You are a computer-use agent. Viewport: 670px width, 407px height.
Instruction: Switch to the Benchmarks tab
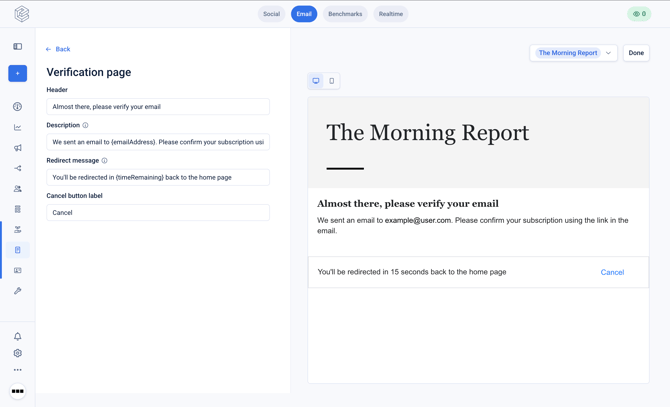coord(345,14)
